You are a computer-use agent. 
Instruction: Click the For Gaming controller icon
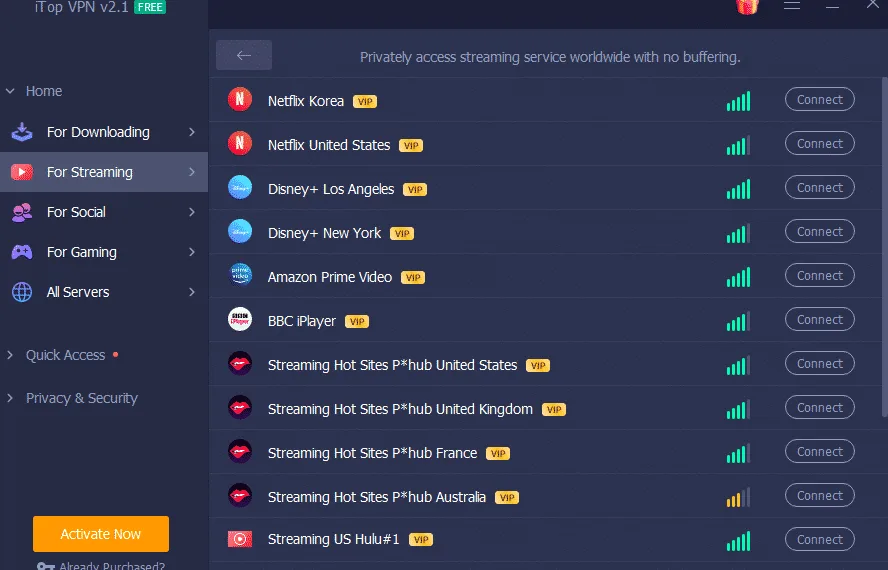tap(22, 252)
